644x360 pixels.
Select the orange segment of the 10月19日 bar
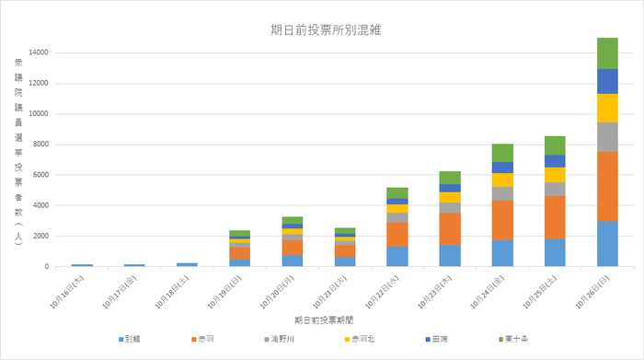[240, 253]
